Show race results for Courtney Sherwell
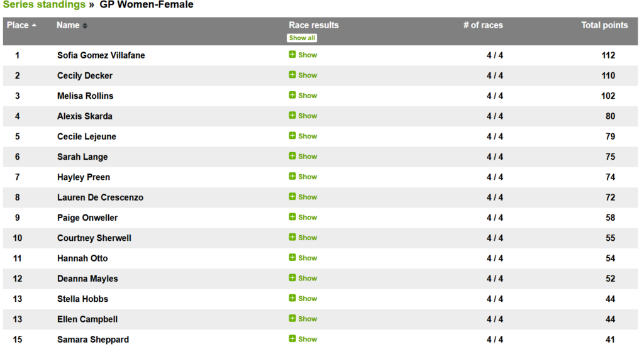The width and height of the screenshot is (644, 349). point(307,238)
